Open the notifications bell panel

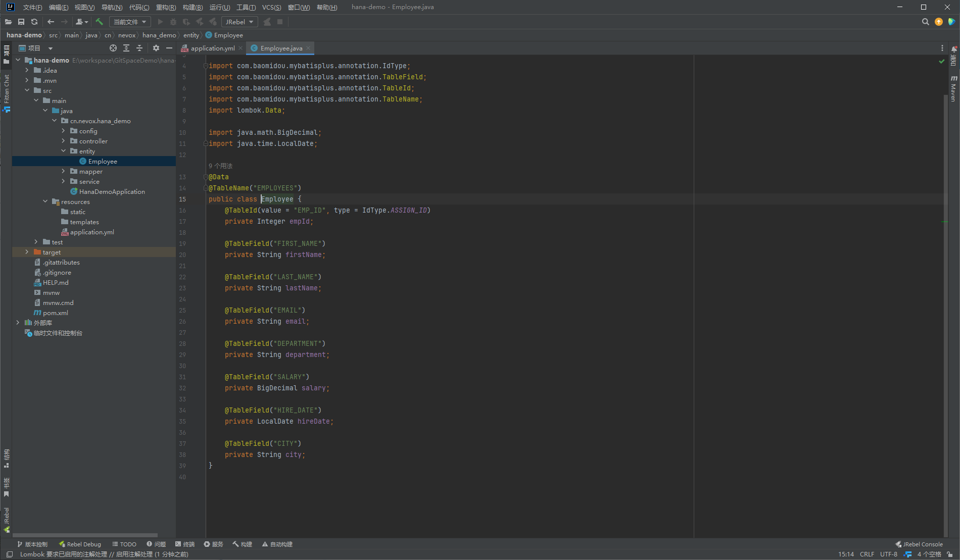pyautogui.click(x=954, y=56)
